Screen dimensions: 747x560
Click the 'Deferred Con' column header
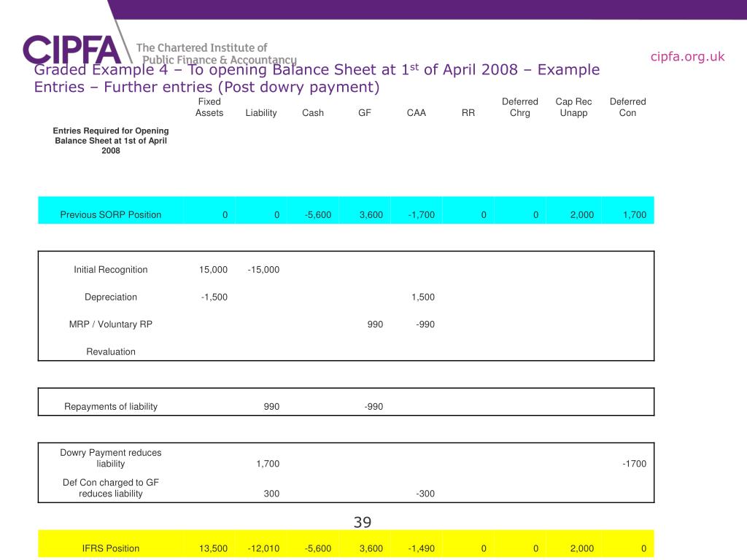(628, 107)
